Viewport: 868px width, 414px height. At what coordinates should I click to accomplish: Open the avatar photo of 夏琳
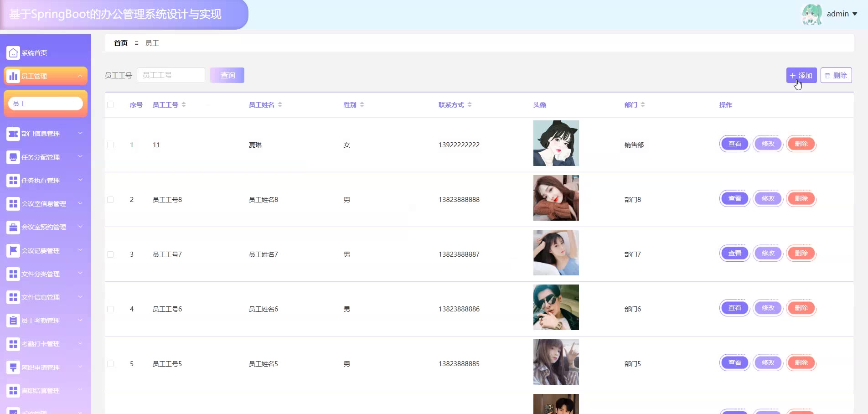(556, 143)
